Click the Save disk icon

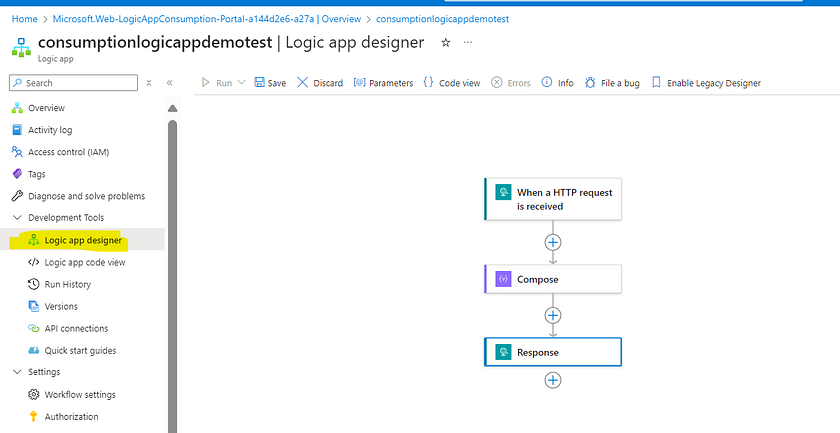[x=259, y=83]
